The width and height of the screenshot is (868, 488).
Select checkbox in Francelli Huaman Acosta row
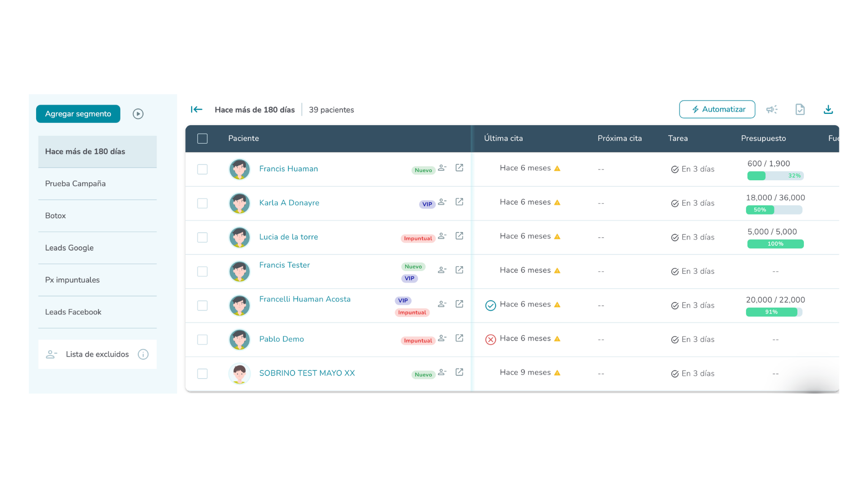tap(202, 305)
